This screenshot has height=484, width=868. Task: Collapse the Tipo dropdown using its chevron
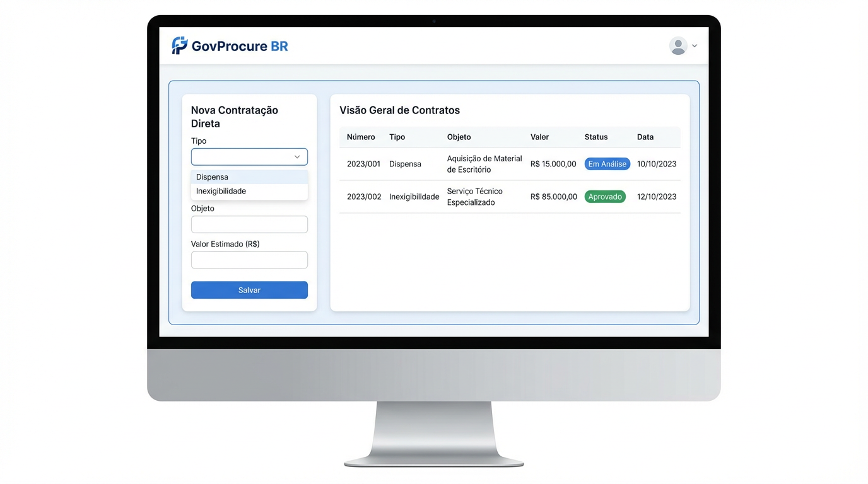(x=297, y=157)
